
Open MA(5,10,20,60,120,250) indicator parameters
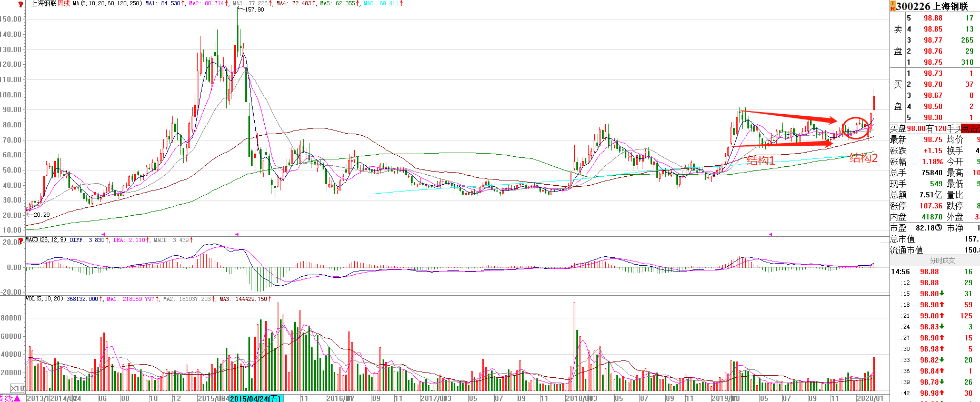click(x=107, y=3)
